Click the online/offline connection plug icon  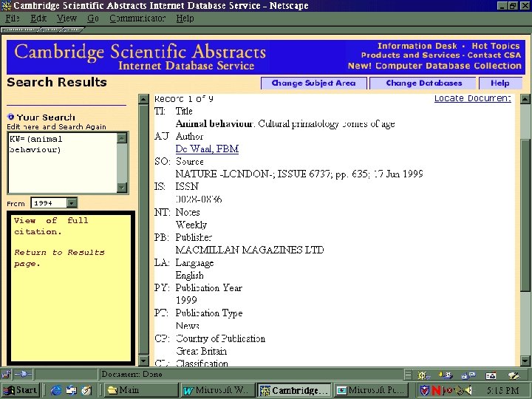pyautogui.click(x=24, y=374)
